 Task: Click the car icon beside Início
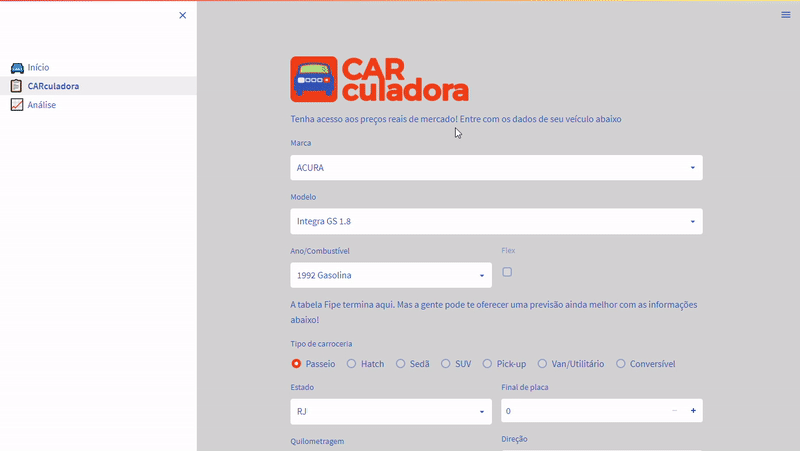[x=17, y=68]
